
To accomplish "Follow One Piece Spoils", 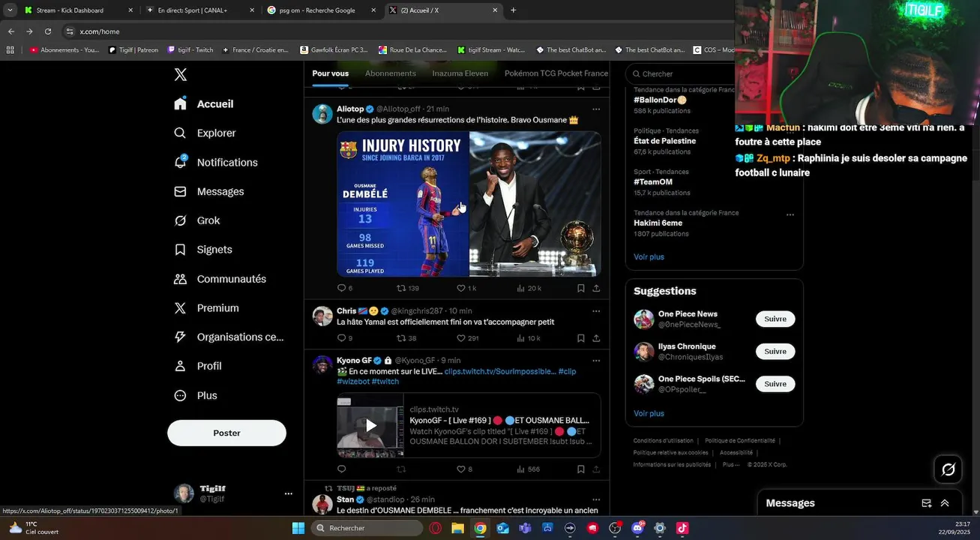I will (775, 383).
